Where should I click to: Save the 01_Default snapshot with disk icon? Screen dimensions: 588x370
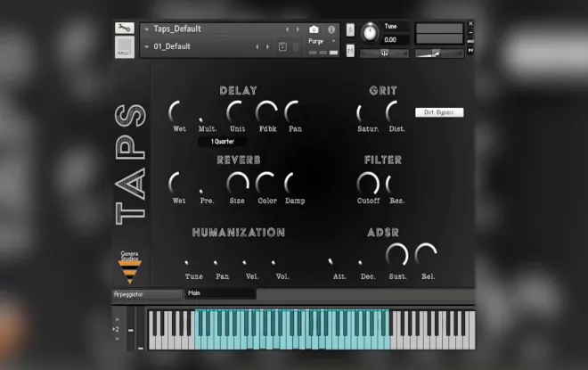[x=282, y=47]
